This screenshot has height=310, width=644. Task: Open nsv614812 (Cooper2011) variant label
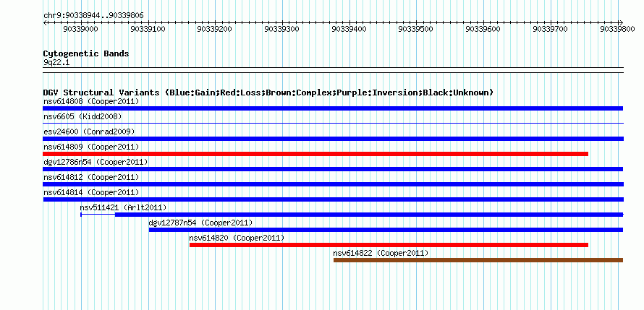[91, 177]
